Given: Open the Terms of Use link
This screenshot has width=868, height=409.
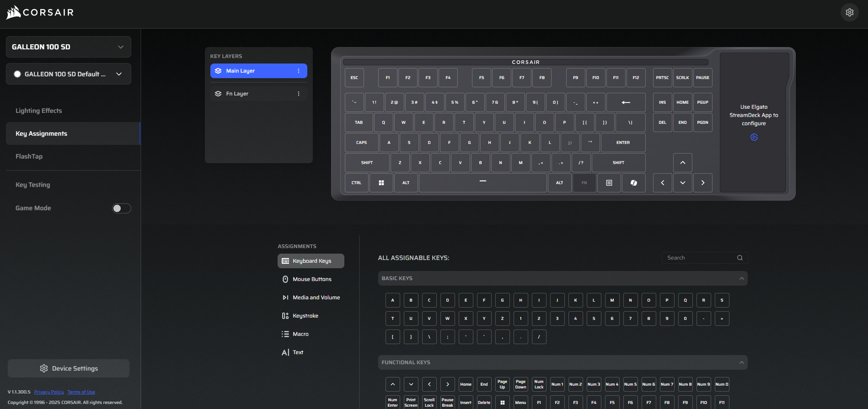Looking at the screenshot, I should point(81,392).
